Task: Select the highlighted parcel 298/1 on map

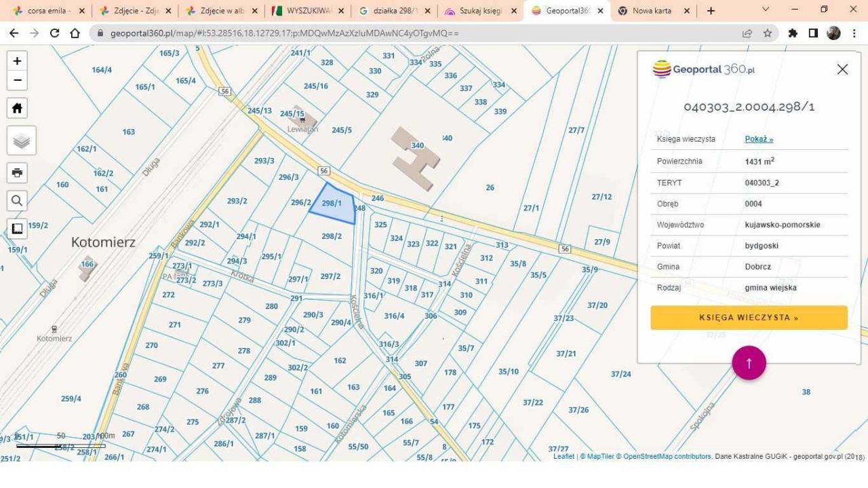Action: click(x=334, y=205)
